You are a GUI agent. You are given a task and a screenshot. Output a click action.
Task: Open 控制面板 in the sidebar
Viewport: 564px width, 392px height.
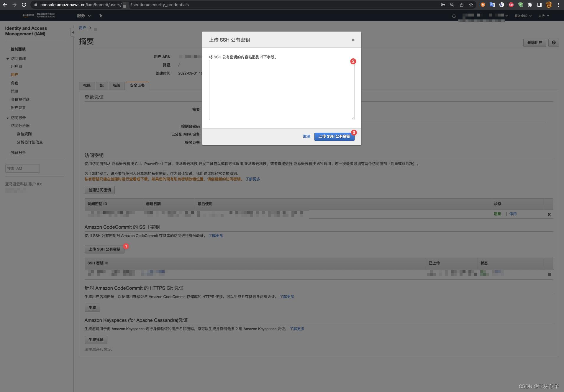tap(18, 49)
